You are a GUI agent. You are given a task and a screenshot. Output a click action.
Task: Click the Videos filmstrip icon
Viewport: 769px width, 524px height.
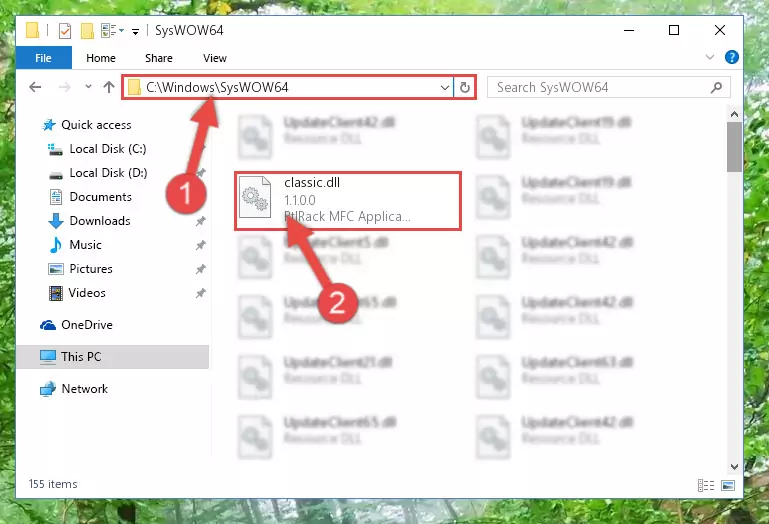(x=56, y=293)
